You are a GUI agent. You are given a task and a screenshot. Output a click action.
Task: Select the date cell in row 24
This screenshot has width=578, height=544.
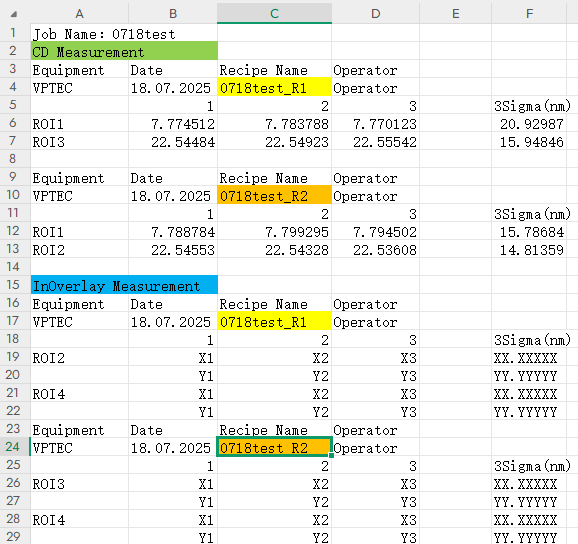tap(173, 447)
